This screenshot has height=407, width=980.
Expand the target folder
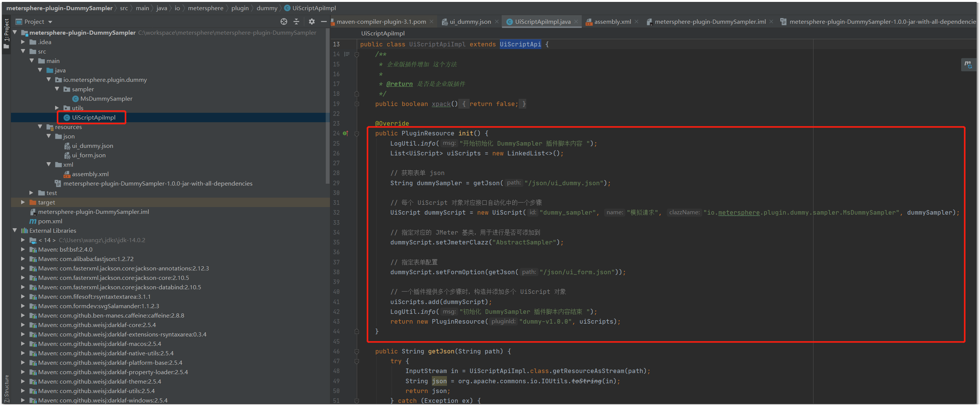23,203
